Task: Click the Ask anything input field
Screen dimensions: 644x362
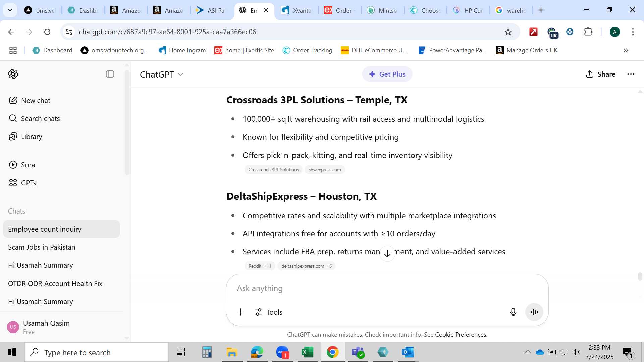Action: tap(387, 288)
